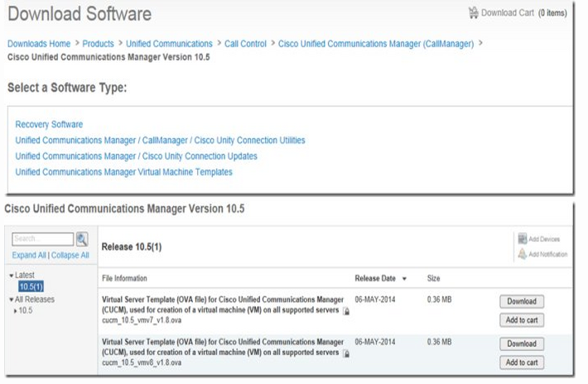The image size is (588, 384).
Task: Collapse the Latest tree node
Action: 12,276
